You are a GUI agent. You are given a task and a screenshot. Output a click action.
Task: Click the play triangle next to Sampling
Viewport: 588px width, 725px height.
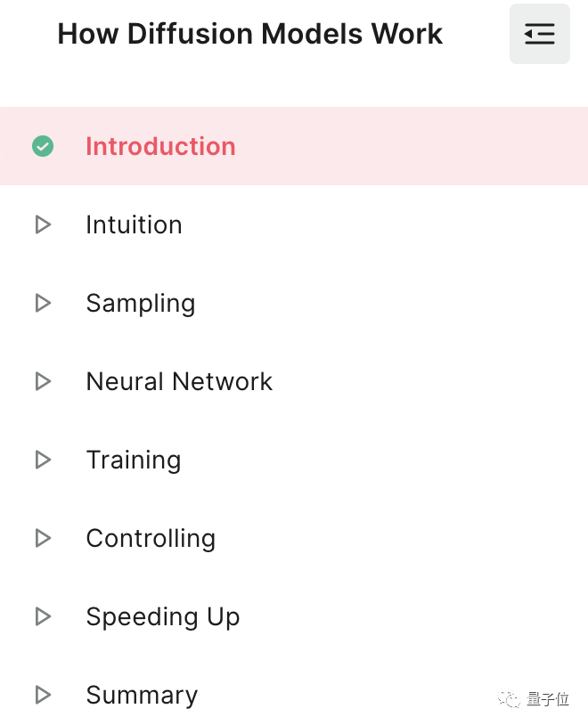(x=42, y=303)
